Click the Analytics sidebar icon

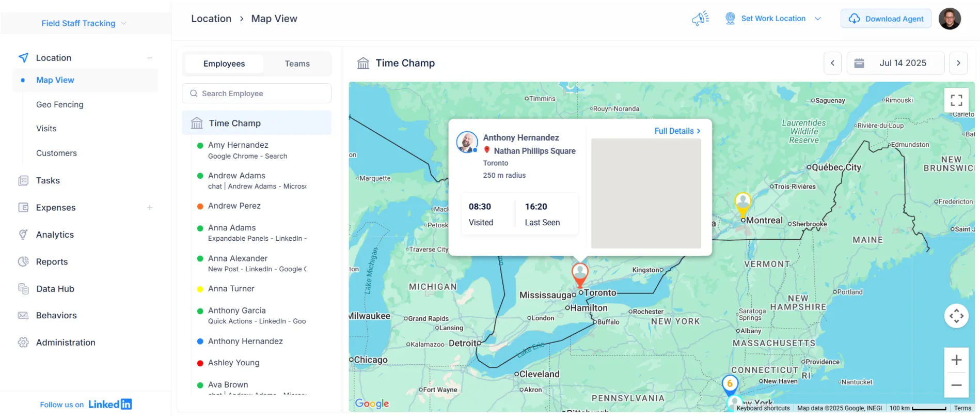point(23,234)
